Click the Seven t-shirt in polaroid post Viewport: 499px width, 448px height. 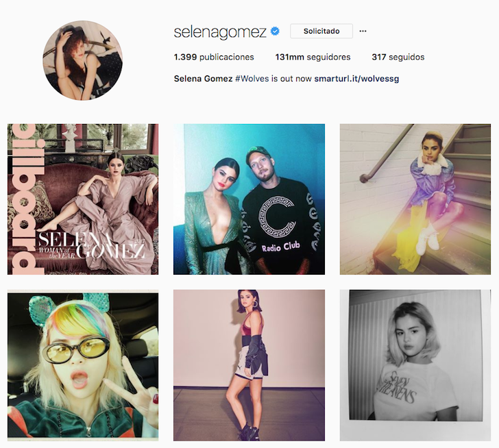[x=414, y=393]
